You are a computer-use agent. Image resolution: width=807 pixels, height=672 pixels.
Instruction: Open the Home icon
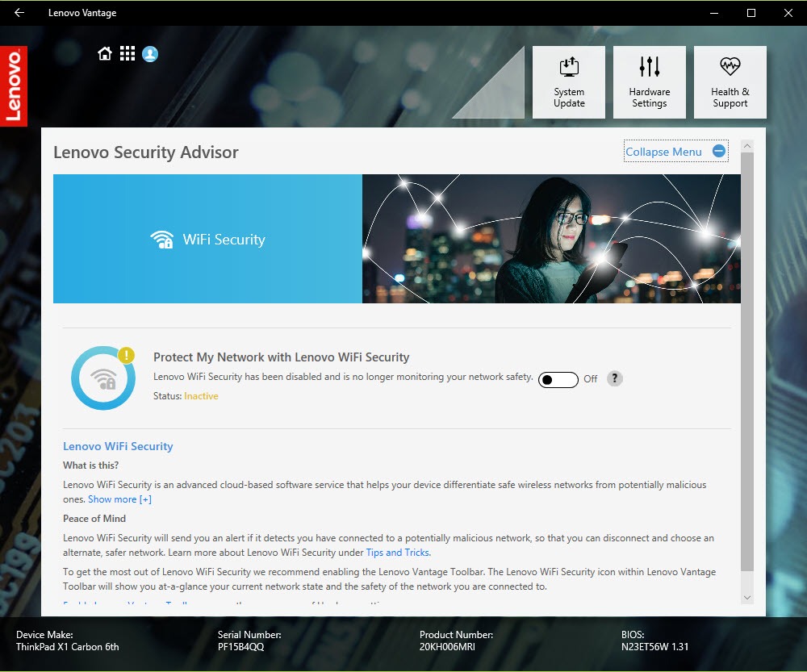[x=105, y=53]
